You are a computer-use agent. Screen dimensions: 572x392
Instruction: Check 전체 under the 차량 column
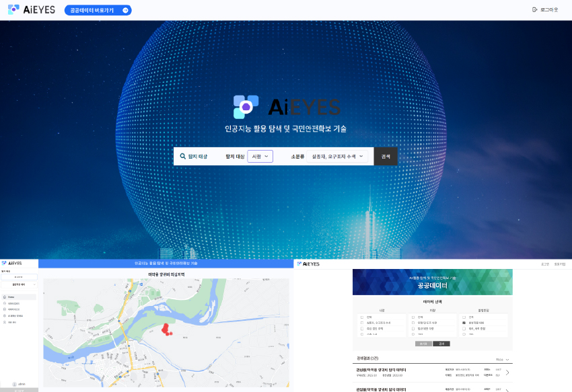(x=413, y=317)
